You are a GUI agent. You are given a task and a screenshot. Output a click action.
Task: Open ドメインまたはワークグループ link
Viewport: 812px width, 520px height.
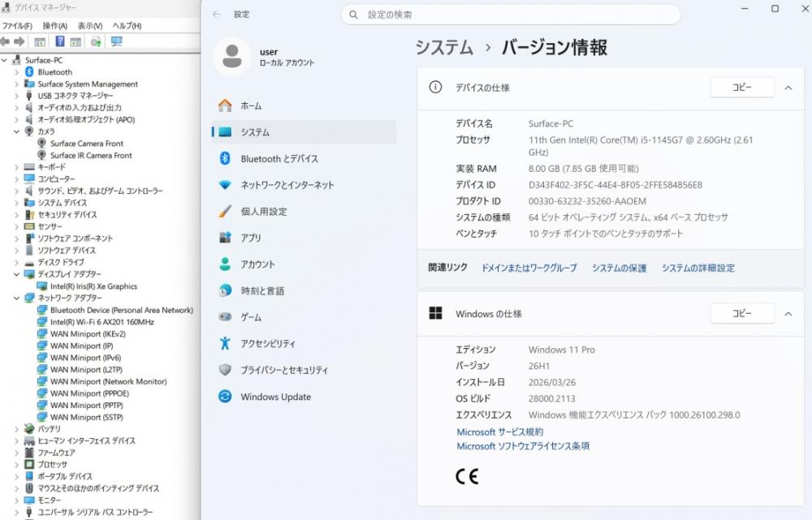(x=529, y=268)
